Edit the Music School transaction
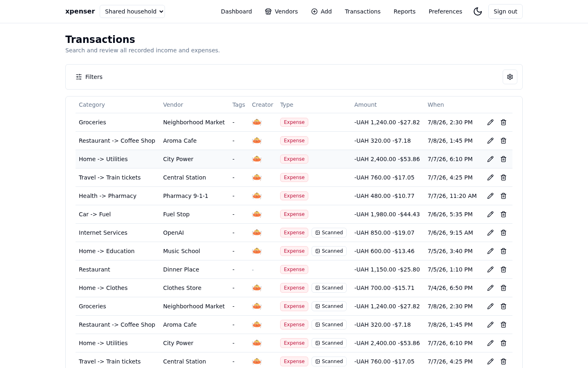The image size is (588, 368). 490,251
